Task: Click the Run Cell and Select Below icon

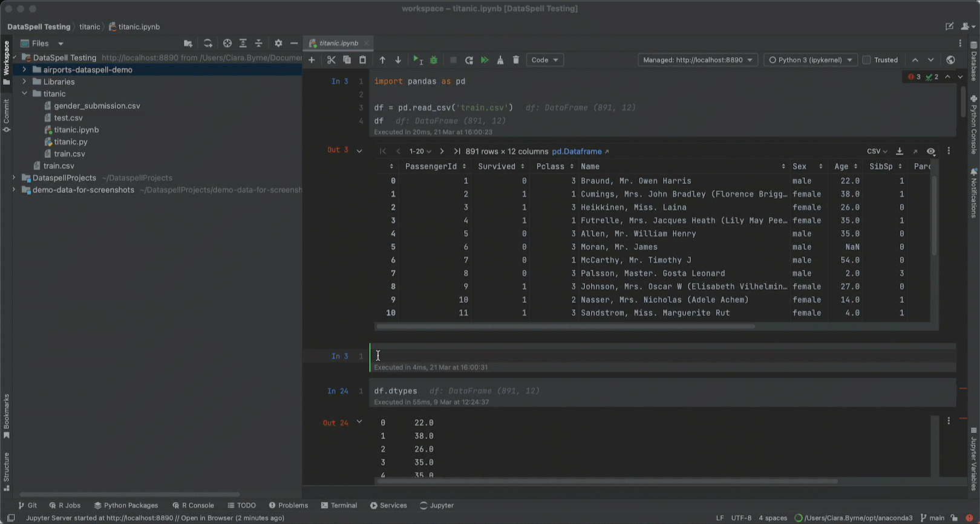Action: tap(417, 60)
